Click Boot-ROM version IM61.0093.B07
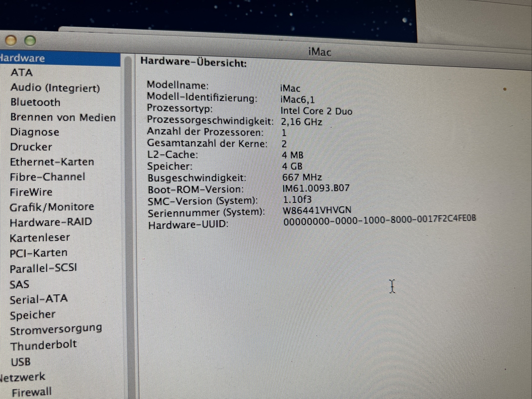This screenshot has width=532, height=399. (x=316, y=188)
